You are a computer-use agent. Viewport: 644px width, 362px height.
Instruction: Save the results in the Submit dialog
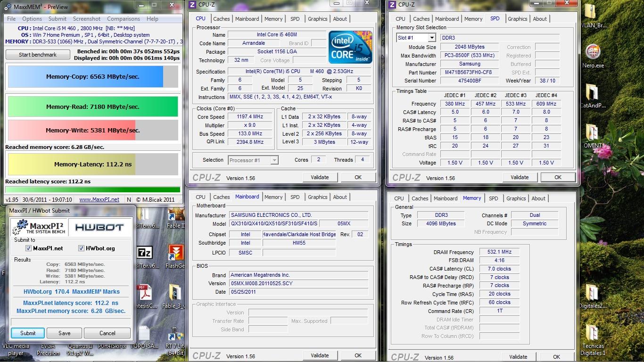tap(65, 333)
